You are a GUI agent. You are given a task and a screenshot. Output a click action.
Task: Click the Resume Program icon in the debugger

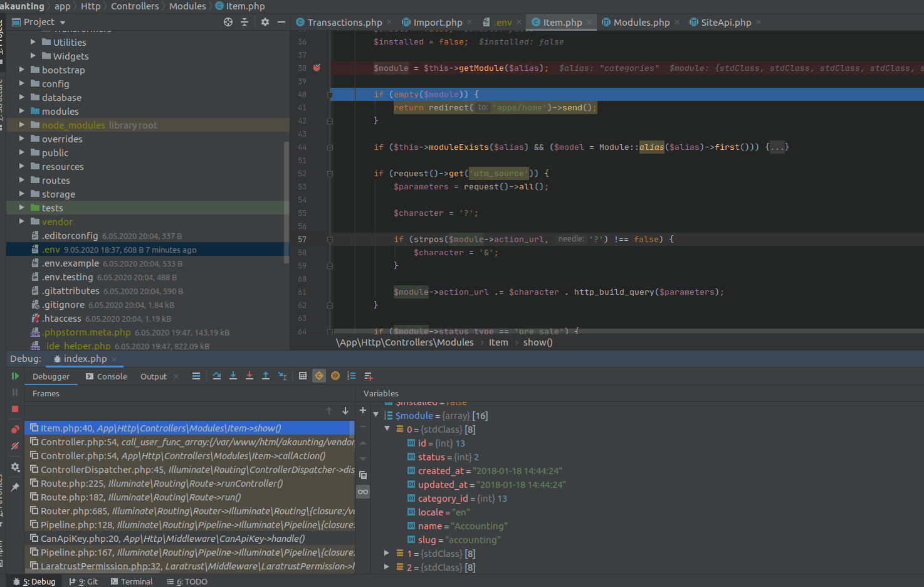point(14,376)
